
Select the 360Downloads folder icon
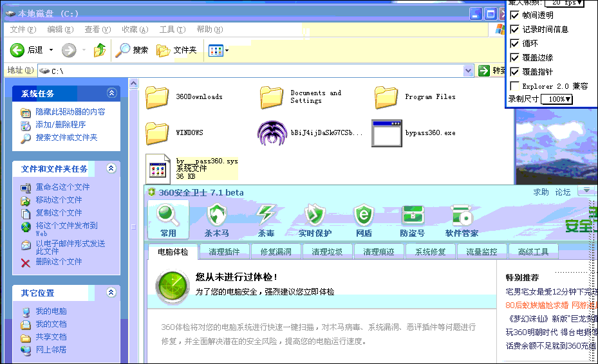(x=157, y=97)
